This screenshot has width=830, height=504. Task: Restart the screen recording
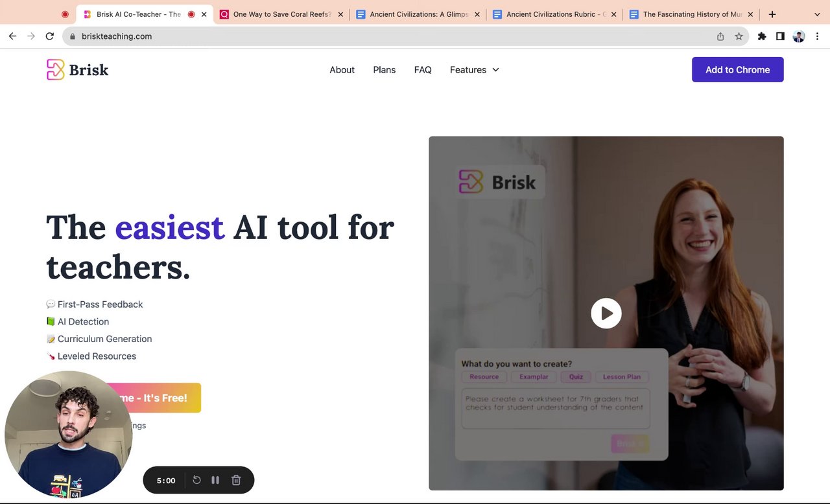(197, 480)
